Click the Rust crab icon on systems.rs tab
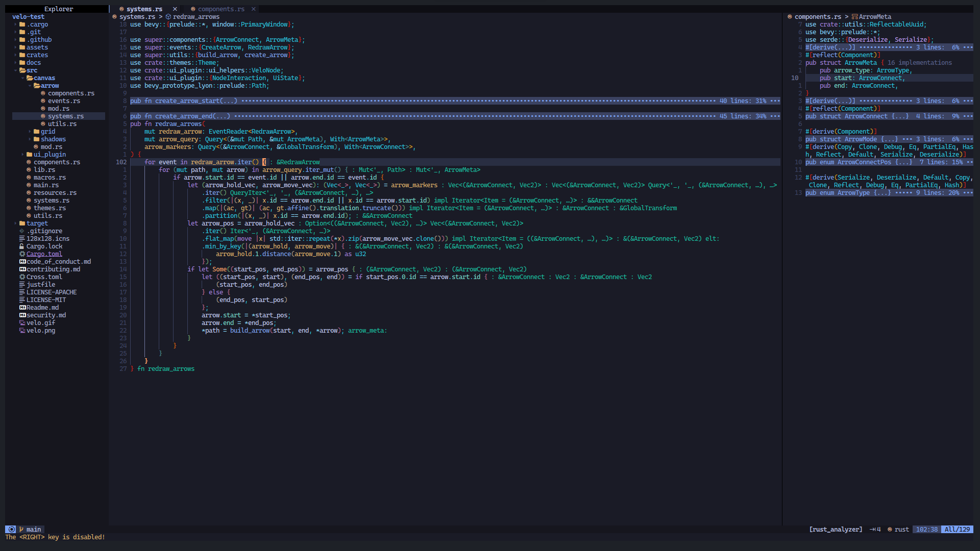Screen dimensions: 980x551 pos(120,9)
